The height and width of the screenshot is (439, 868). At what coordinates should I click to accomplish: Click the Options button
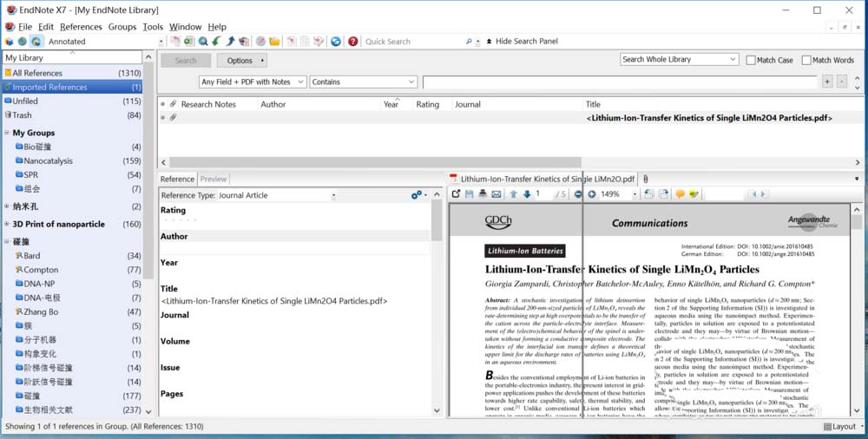coord(241,61)
